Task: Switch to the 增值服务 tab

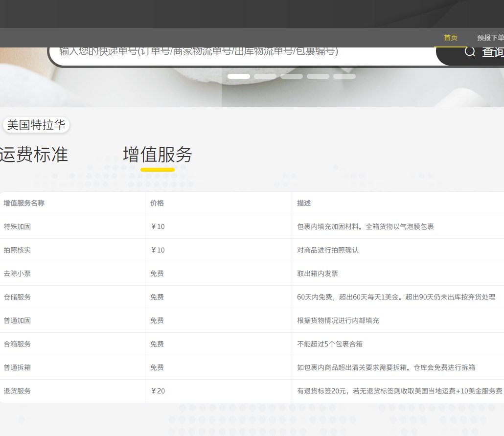Action: [158, 154]
